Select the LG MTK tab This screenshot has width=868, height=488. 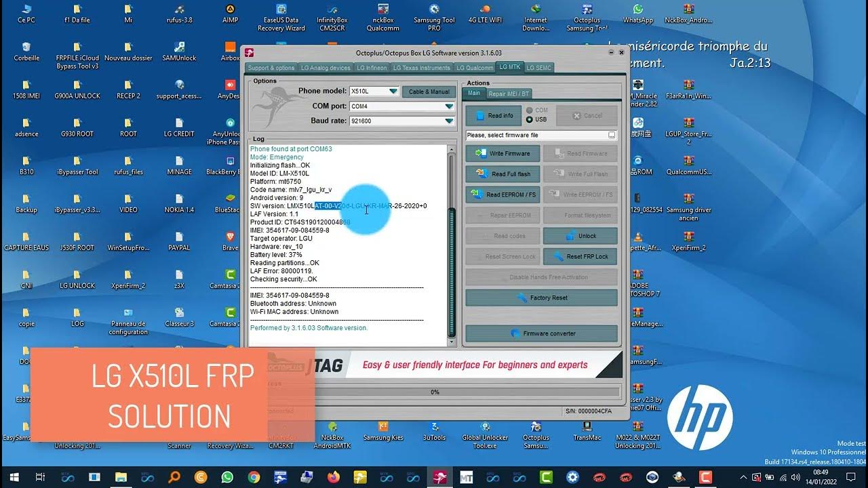(x=509, y=67)
